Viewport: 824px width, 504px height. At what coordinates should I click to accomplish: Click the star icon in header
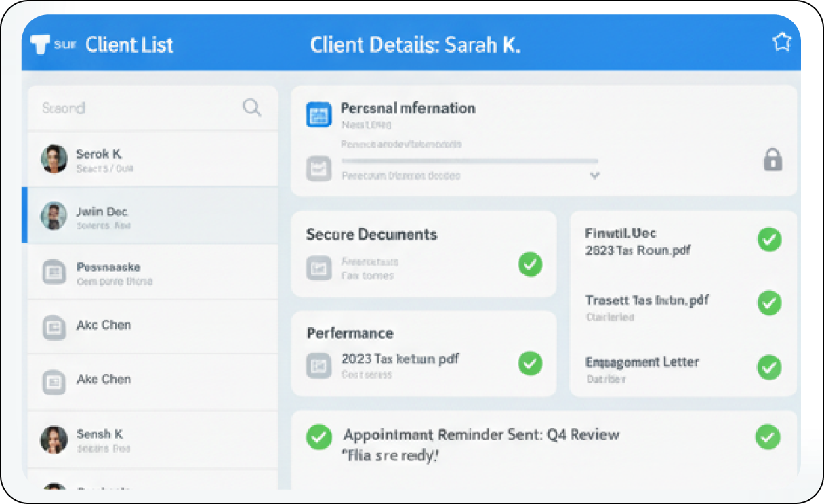point(782,43)
